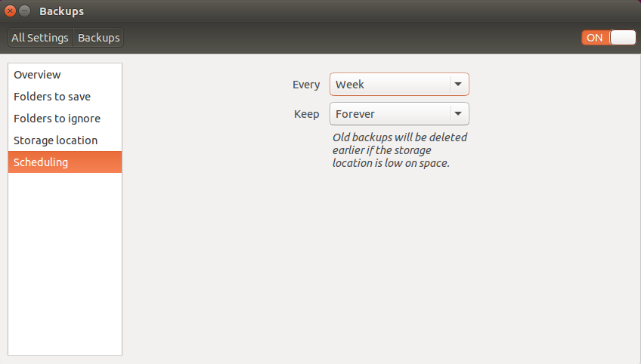Screen dimensions: 641x364
Task: Open the Folders to save section
Action: [65, 97]
